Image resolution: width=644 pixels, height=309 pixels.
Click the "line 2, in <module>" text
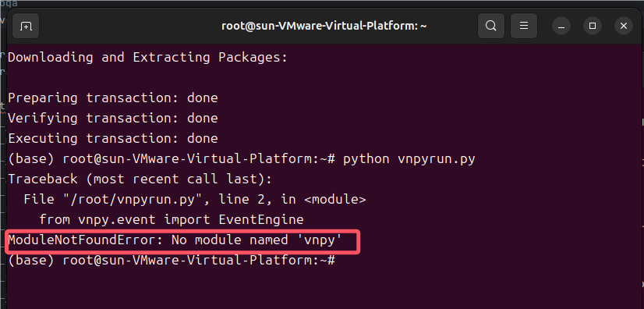292,200
